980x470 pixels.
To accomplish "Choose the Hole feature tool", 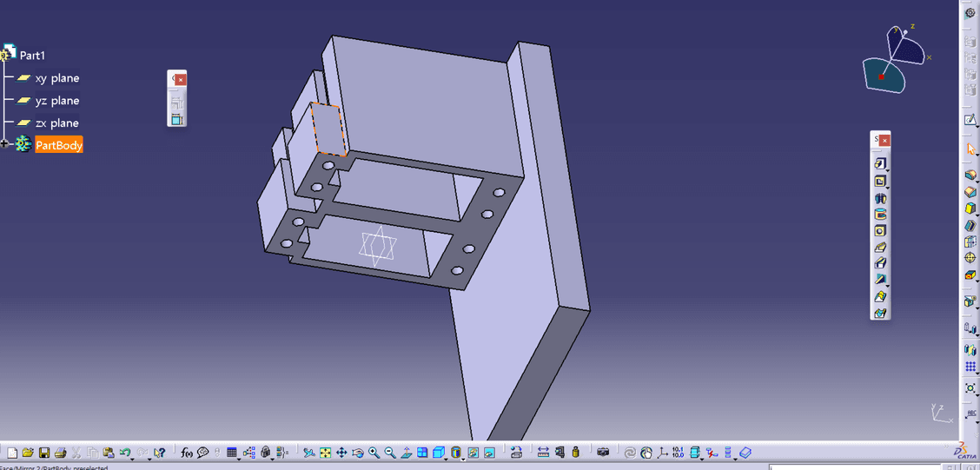I will coord(879,231).
